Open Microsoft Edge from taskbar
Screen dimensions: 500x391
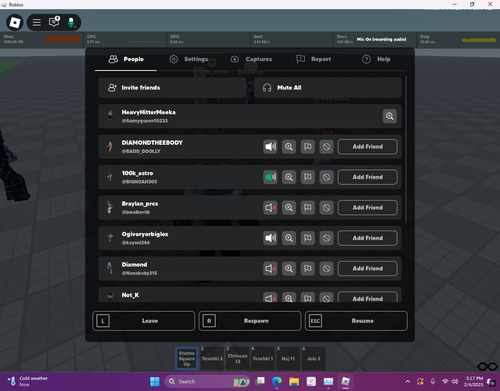click(x=277, y=381)
